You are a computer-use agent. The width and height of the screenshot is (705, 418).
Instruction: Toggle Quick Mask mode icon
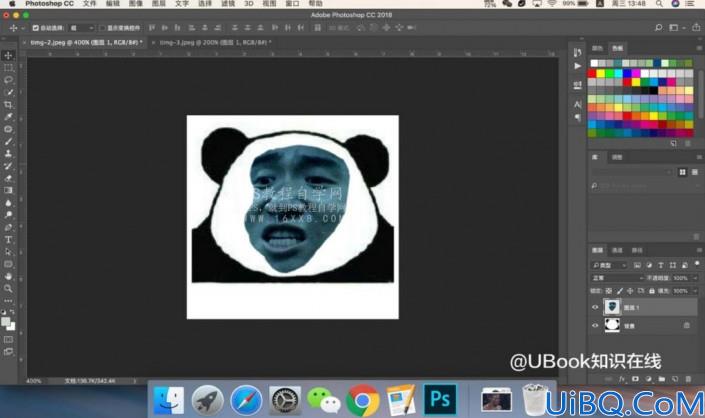tap(8, 340)
